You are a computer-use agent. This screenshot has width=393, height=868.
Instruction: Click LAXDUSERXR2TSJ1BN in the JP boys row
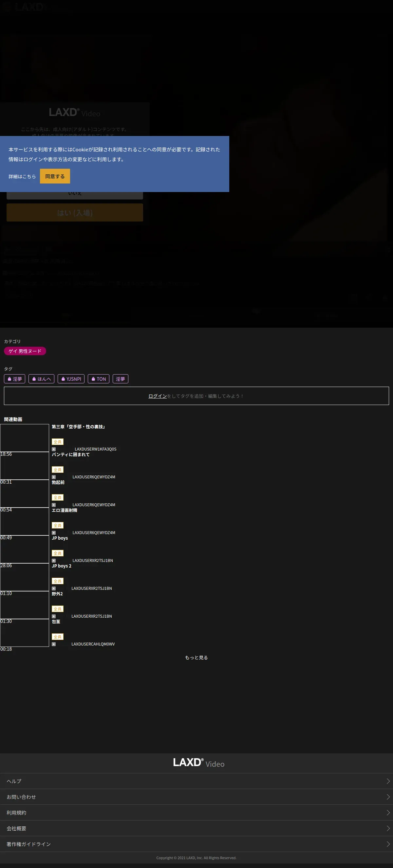[93, 561]
